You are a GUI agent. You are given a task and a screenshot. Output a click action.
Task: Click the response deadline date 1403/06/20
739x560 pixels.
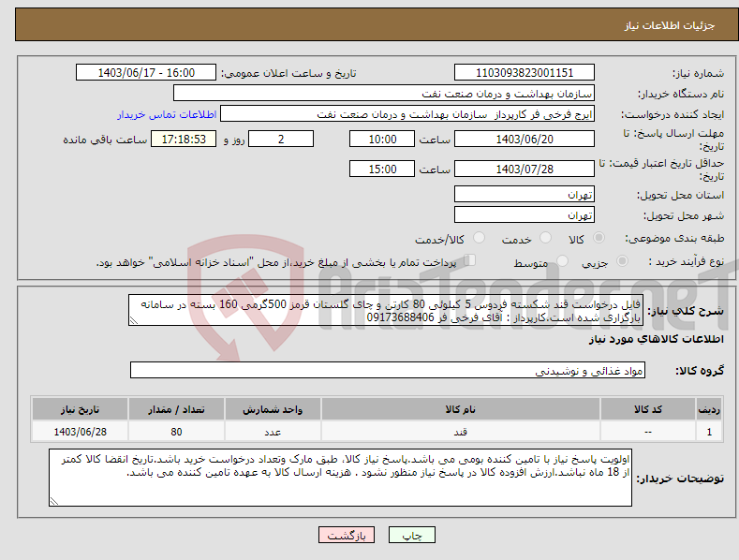point(525,139)
